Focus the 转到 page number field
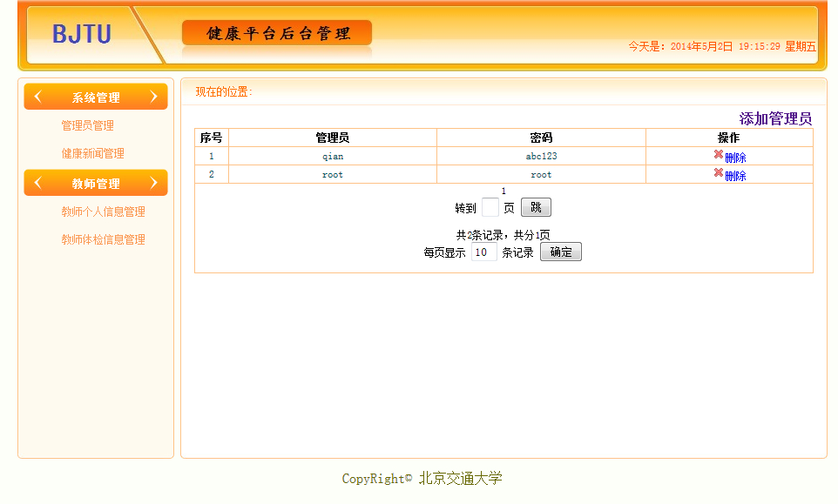 tap(490, 207)
